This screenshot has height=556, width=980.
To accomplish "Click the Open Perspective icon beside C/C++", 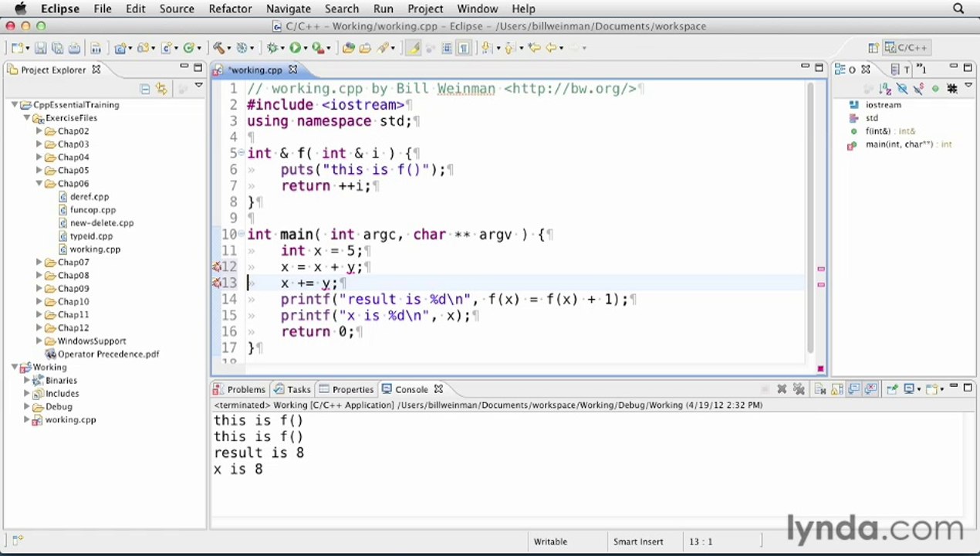I will pyautogui.click(x=874, y=48).
